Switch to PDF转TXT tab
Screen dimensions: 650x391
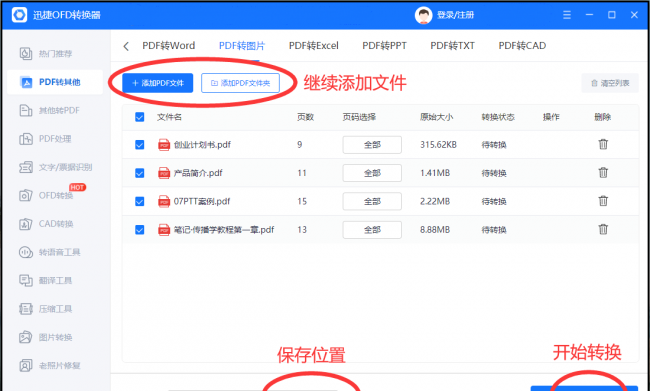452,46
